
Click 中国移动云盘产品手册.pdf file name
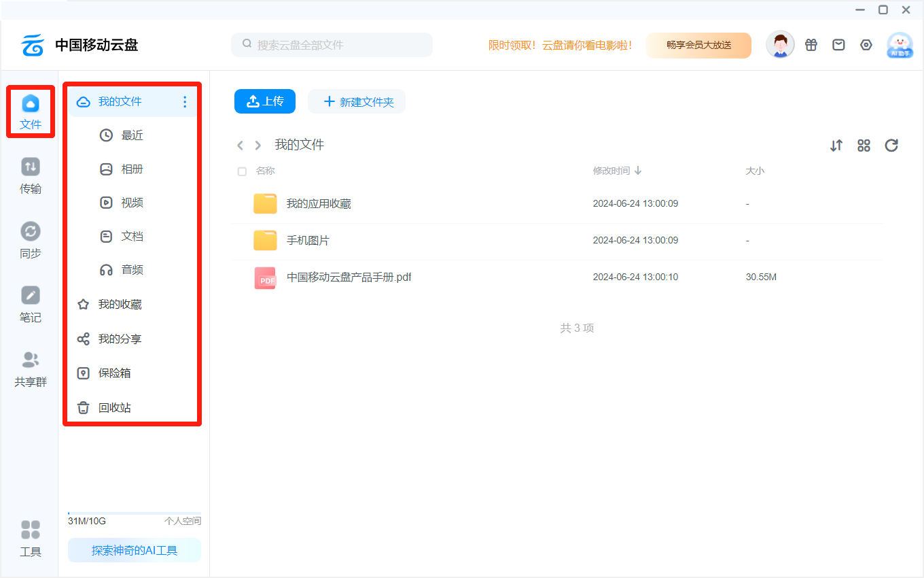click(x=349, y=277)
